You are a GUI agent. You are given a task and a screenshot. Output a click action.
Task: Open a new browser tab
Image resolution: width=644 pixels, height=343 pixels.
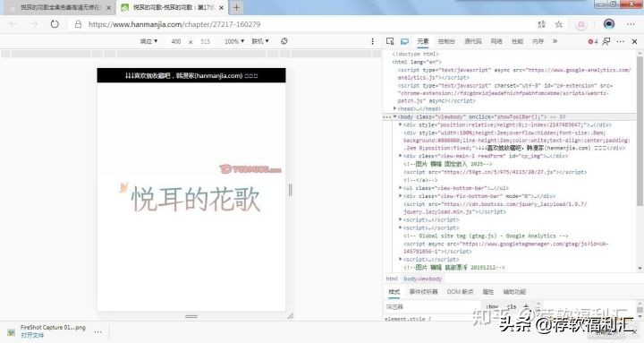(236, 7)
